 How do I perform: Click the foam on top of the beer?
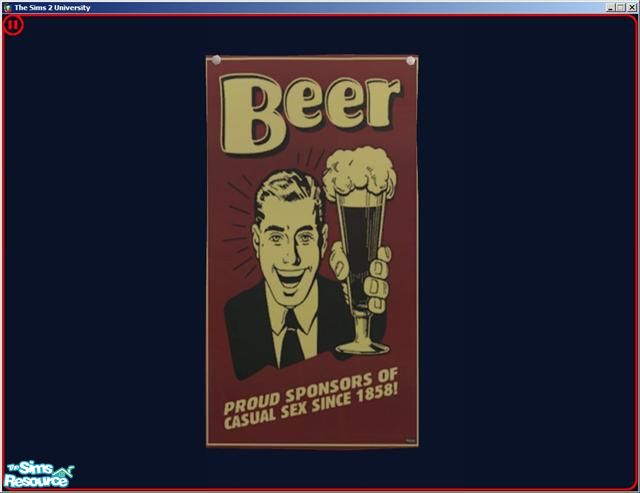point(353,171)
